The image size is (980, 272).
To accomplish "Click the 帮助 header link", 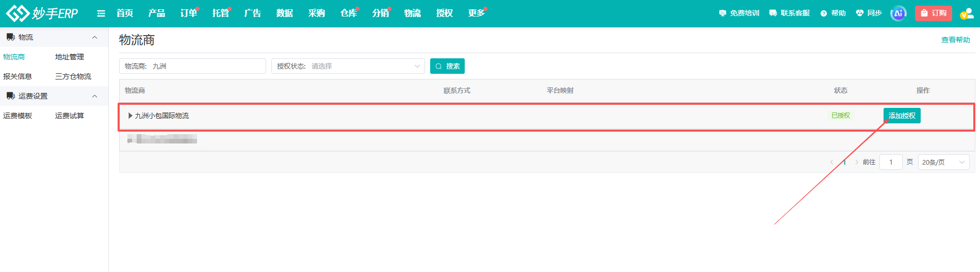I will pos(833,13).
